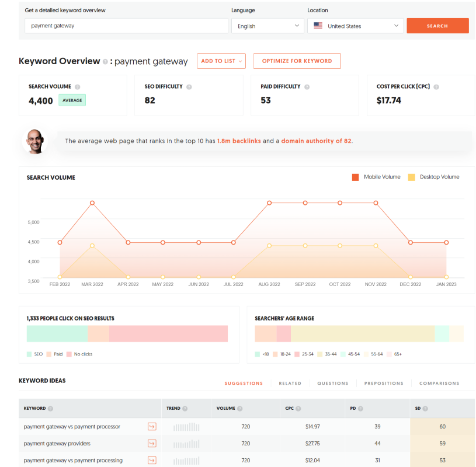The image size is (476, 467).
Task: Click No clicks legend swatch
Action: pyautogui.click(x=69, y=354)
